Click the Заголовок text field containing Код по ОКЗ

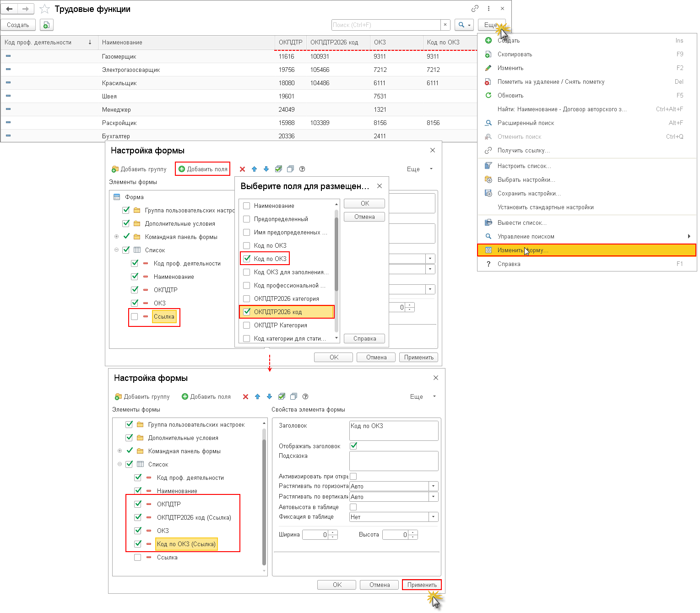[x=393, y=430]
